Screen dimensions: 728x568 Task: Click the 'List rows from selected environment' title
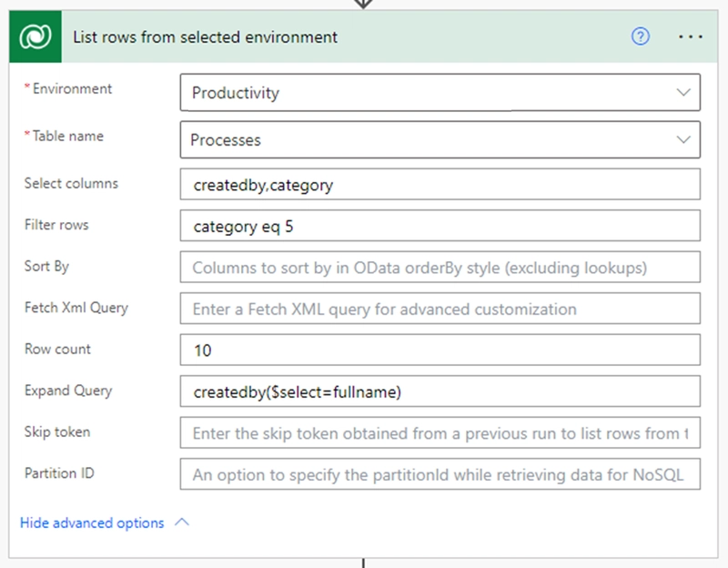[x=205, y=37]
